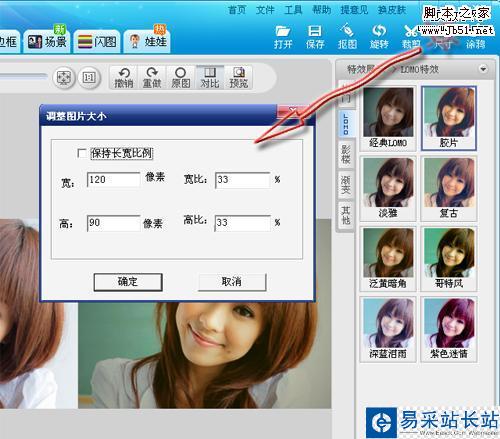Click the 取消 cancel button
Image resolution: width=500 pixels, height=439 pixels.
pyautogui.click(x=232, y=282)
